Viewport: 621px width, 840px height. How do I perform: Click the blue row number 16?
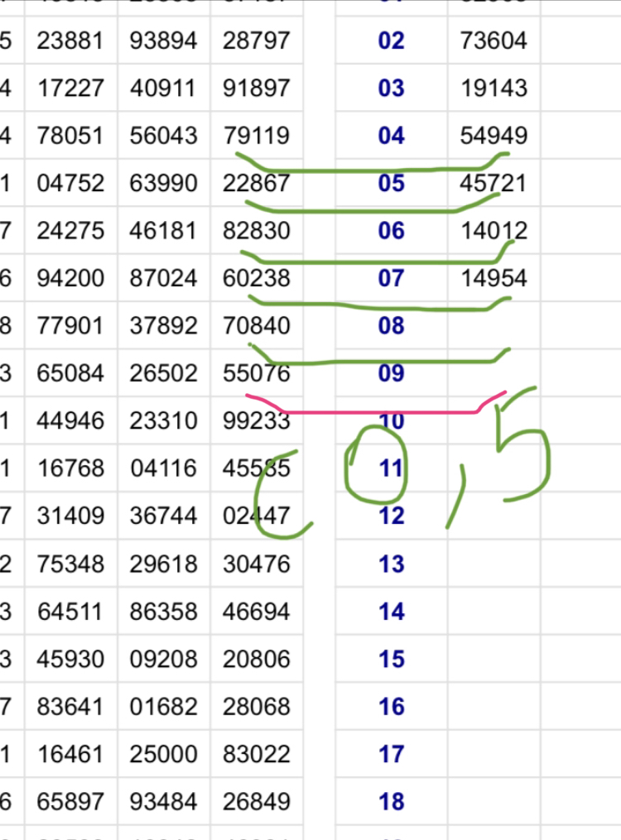(x=391, y=707)
